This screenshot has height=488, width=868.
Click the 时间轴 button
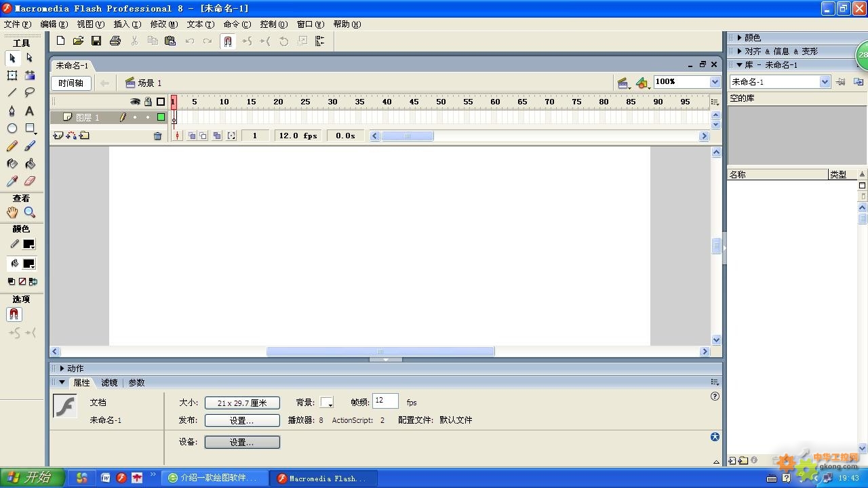(71, 83)
